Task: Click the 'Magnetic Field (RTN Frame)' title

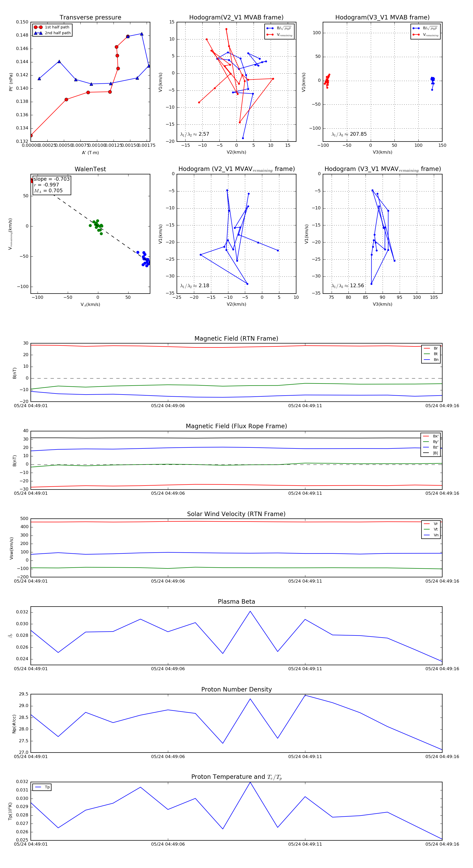Action: (x=236, y=339)
